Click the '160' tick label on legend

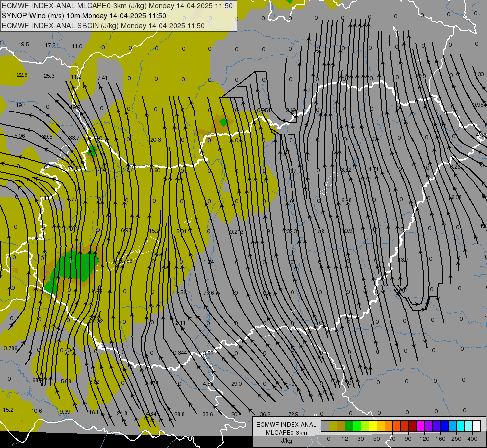click(x=440, y=439)
